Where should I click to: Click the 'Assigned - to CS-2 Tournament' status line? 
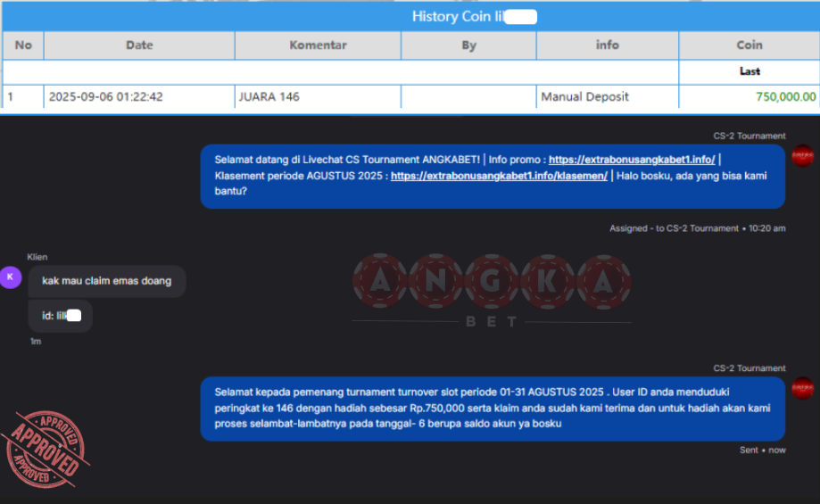click(x=697, y=228)
